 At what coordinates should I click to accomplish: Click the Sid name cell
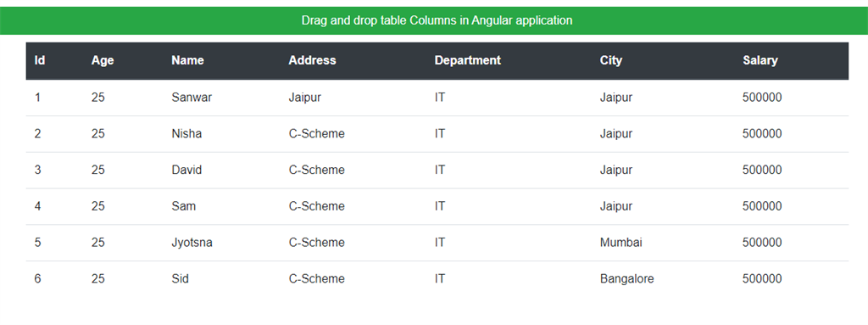[x=180, y=279]
